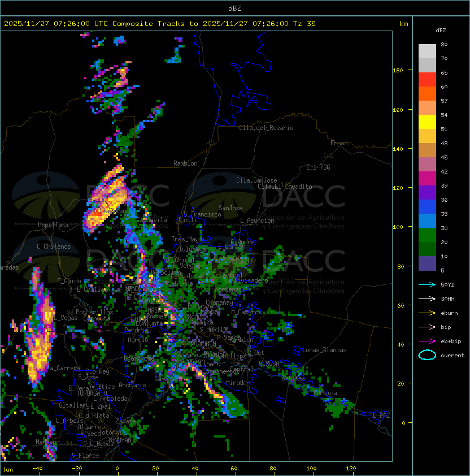Pick the light gray 70–80 dBZ swatch
The image size is (470, 476).
427,51
